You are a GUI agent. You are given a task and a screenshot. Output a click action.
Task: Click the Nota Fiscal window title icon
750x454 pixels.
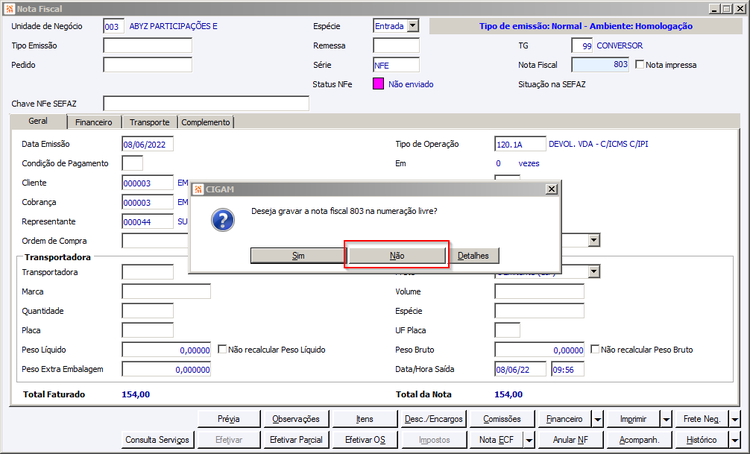click(9, 9)
